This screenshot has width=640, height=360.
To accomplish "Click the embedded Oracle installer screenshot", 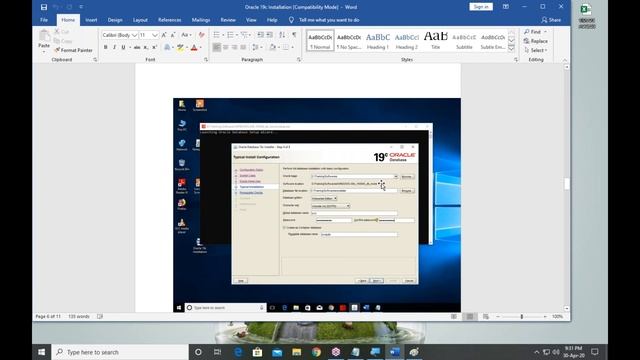I will point(317,205).
